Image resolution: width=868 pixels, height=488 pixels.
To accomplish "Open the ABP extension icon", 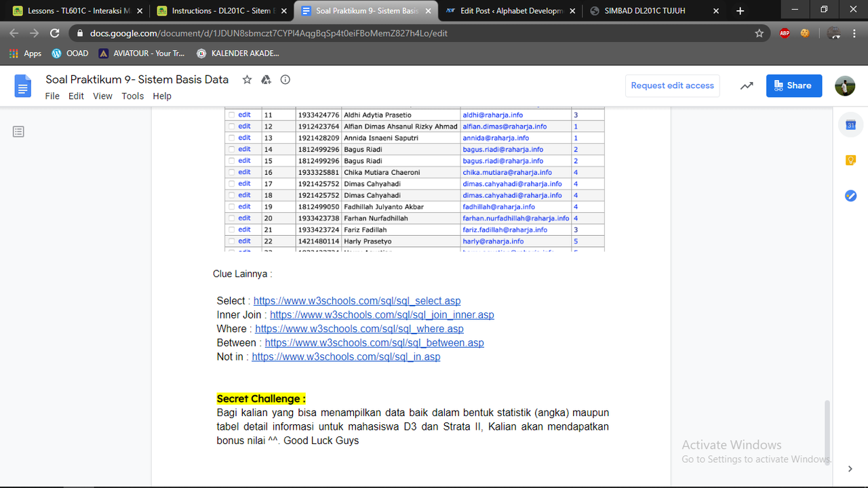I will click(785, 33).
